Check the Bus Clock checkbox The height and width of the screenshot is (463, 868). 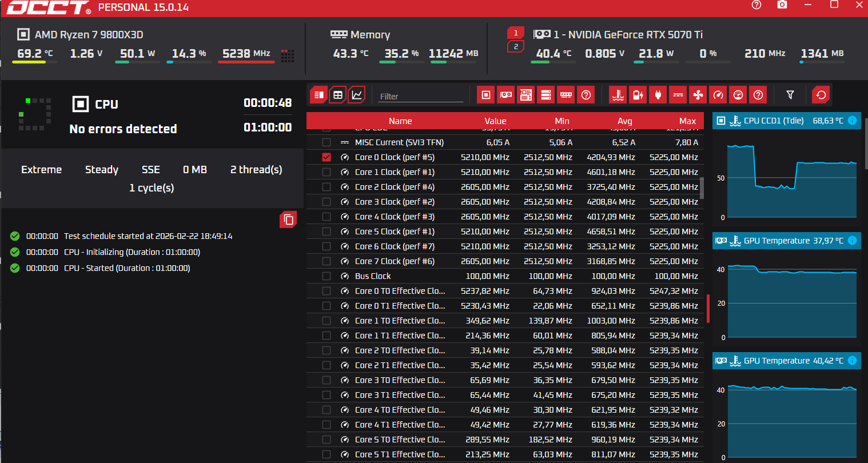(x=327, y=276)
